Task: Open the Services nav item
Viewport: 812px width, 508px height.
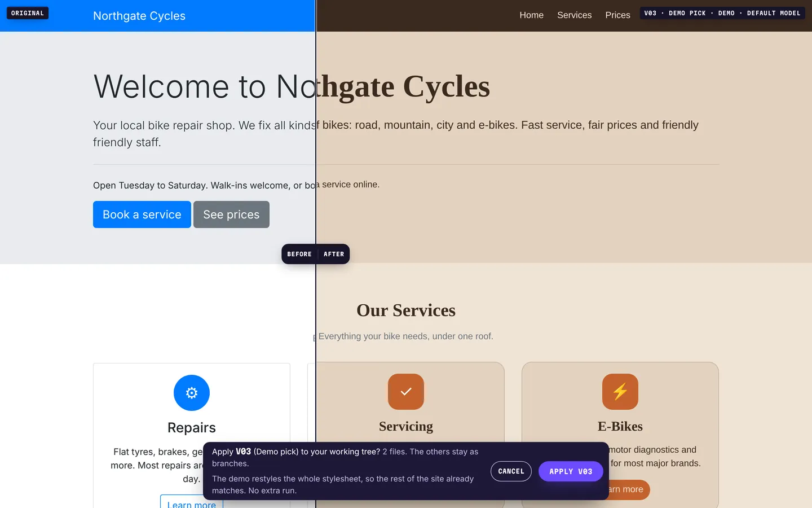Action: click(x=575, y=15)
